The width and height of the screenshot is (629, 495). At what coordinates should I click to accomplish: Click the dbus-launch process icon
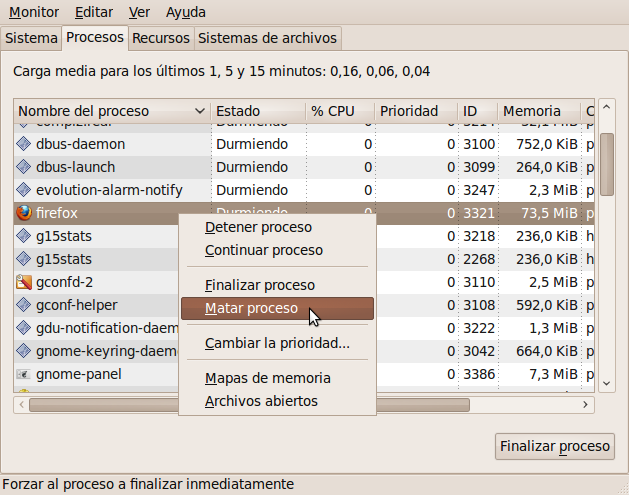[24, 167]
